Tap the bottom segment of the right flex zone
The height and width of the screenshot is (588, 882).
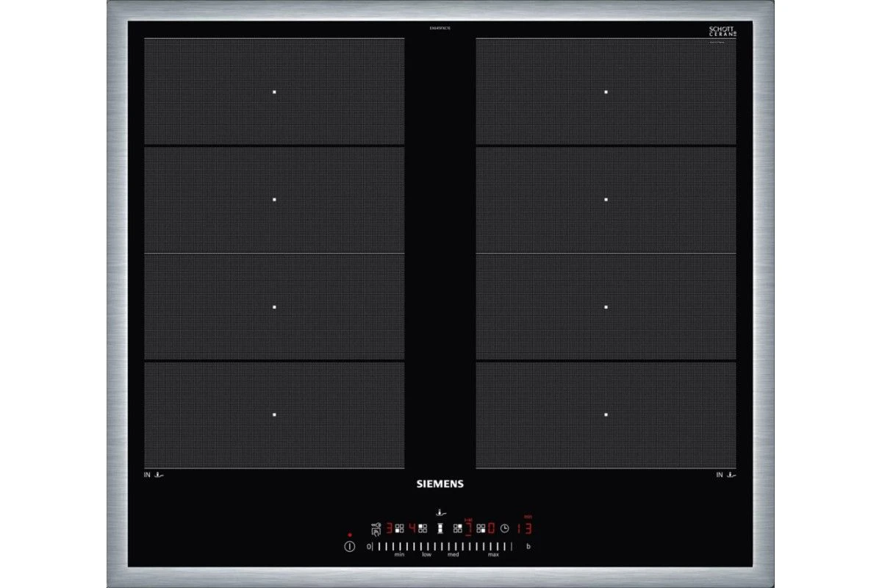pos(606,415)
